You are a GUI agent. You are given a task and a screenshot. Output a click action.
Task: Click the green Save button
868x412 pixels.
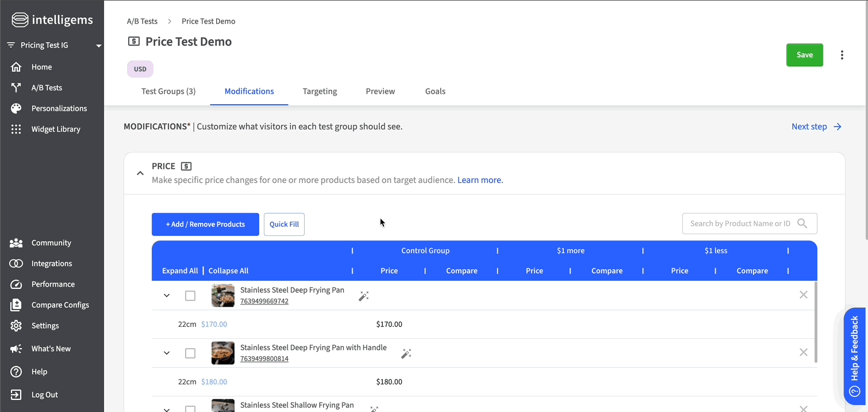pos(804,55)
